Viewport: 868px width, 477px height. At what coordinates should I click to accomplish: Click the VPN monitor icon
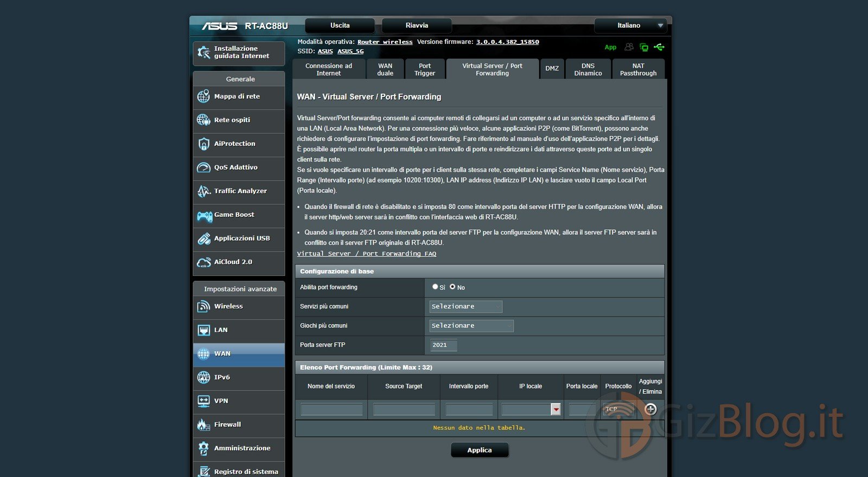point(203,401)
